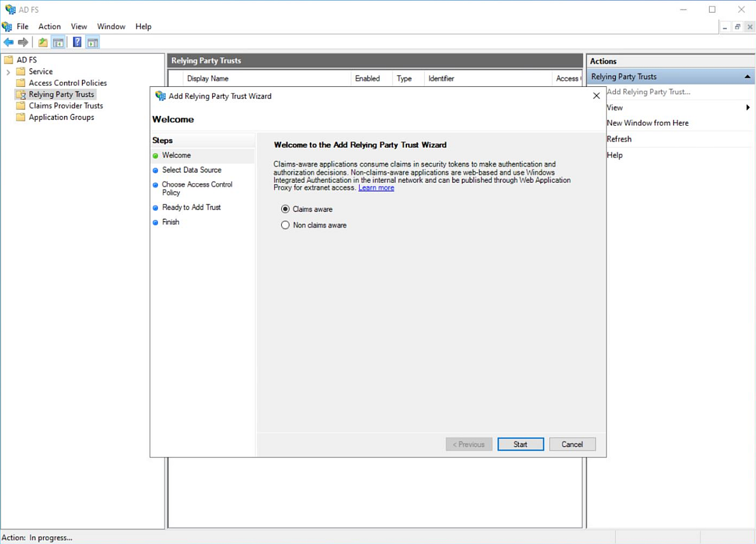Image resolution: width=756 pixels, height=544 pixels.
Task: Open the Learn more link
Action: click(x=376, y=187)
